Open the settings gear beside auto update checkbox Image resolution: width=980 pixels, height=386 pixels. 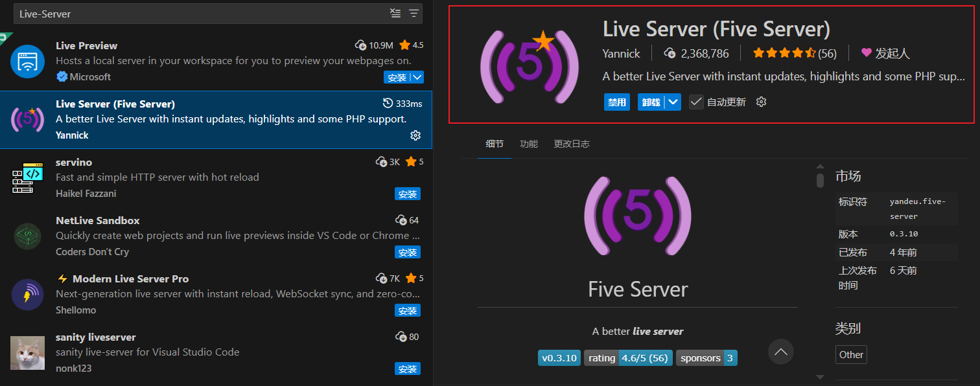pyautogui.click(x=762, y=102)
